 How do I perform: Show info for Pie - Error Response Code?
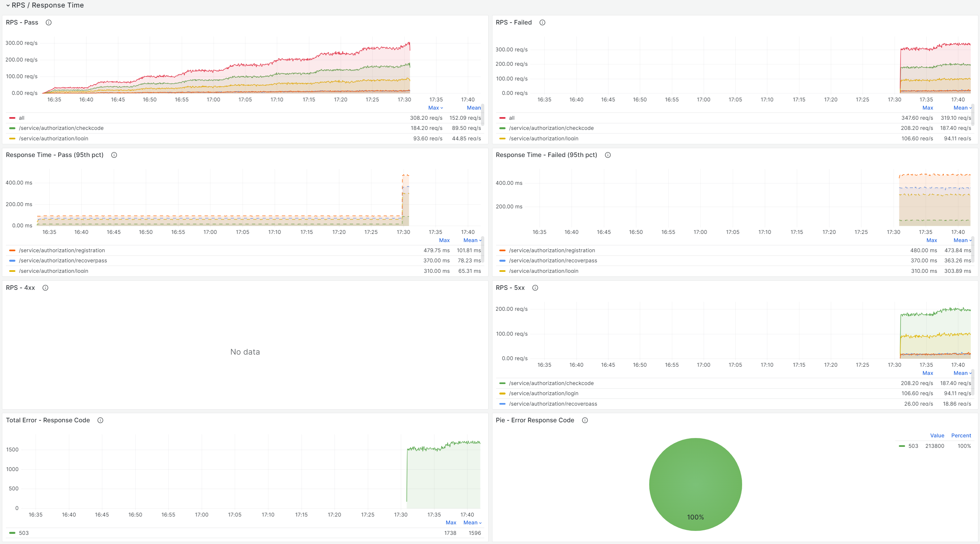(x=585, y=420)
